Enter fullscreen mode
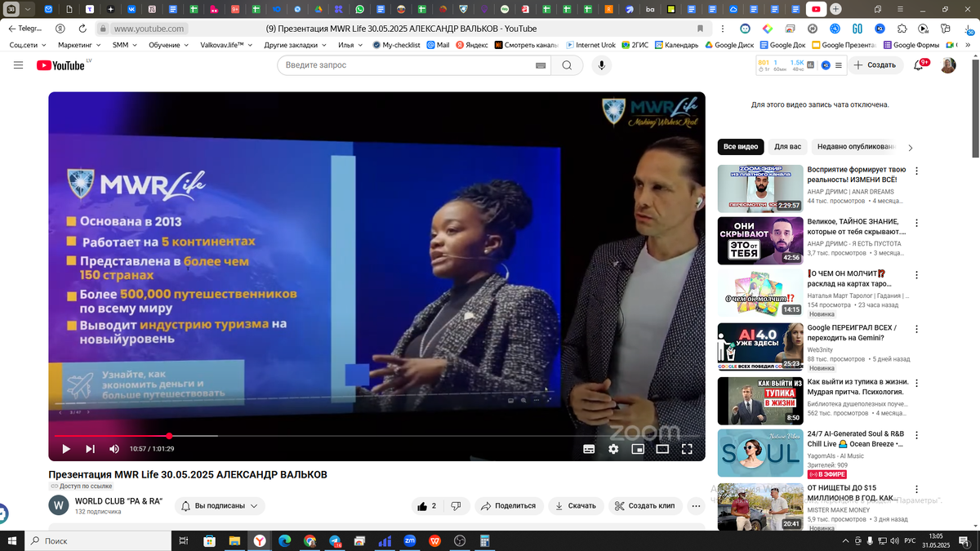 [x=687, y=448]
